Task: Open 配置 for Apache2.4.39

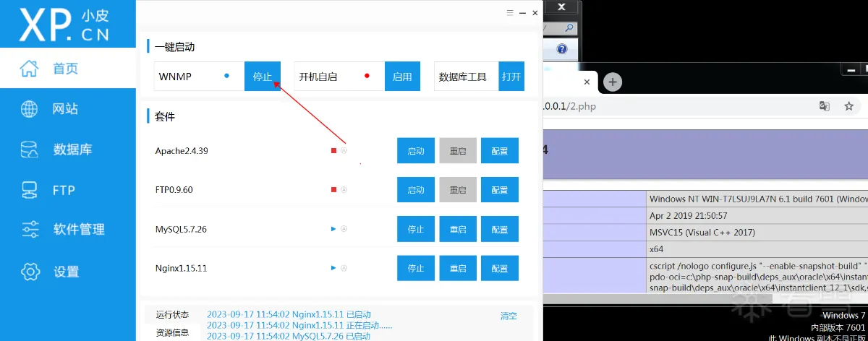Action: pos(500,151)
